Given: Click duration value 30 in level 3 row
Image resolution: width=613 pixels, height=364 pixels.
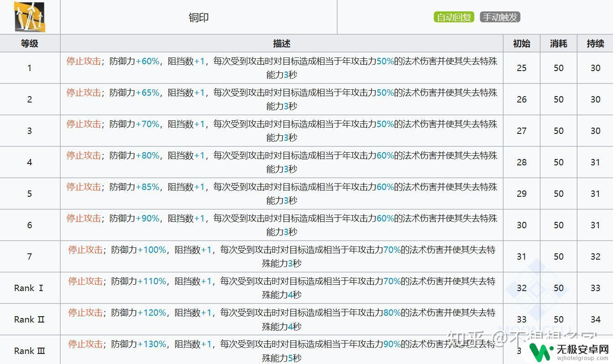Looking at the screenshot, I should (595, 131).
